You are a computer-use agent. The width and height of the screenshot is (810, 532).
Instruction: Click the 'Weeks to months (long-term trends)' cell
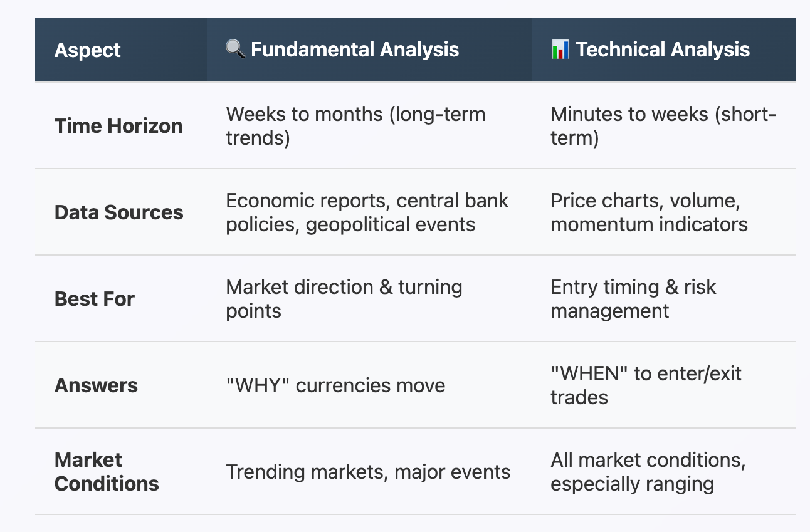355,126
